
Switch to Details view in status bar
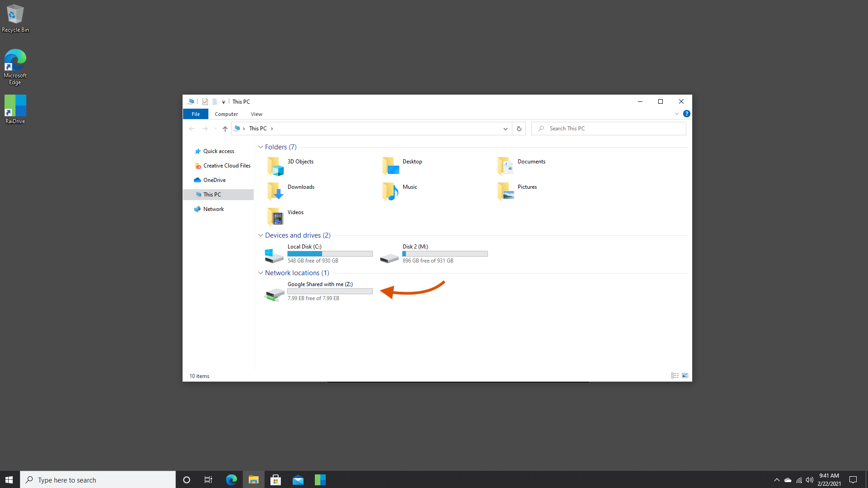point(675,375)
